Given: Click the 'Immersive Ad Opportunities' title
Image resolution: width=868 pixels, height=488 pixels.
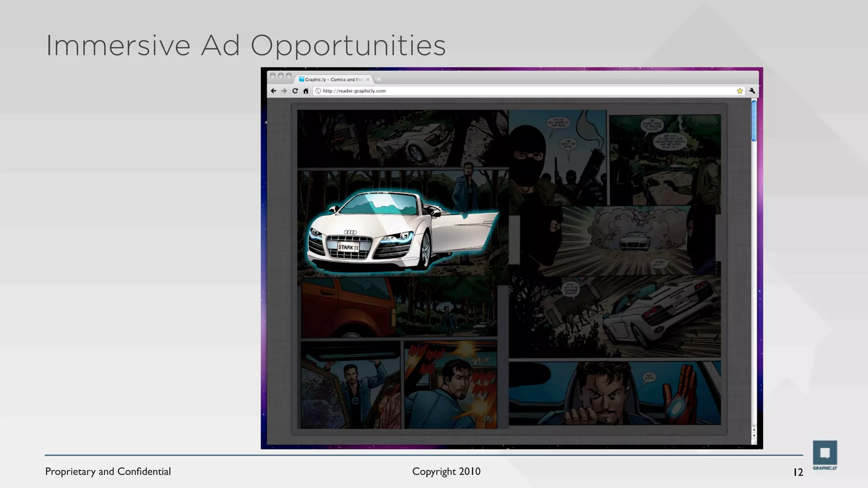Looking at the screenshot, I should tap(246, 46).
